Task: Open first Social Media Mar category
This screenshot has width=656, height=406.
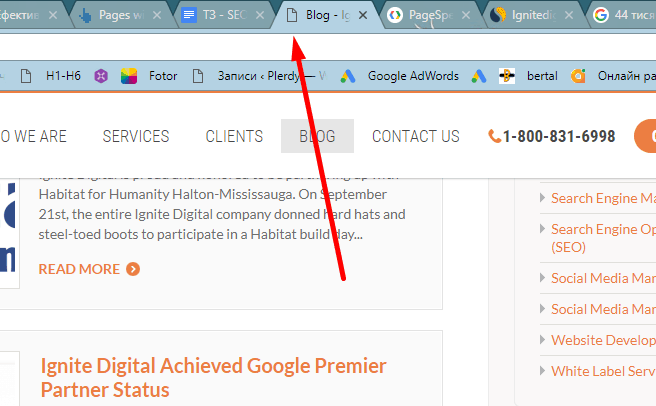Action: (603, 278)
